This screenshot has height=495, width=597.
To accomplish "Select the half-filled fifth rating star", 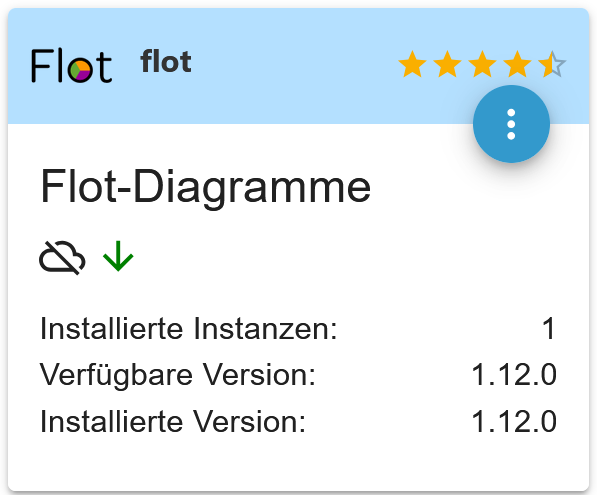I will point(552,64).
